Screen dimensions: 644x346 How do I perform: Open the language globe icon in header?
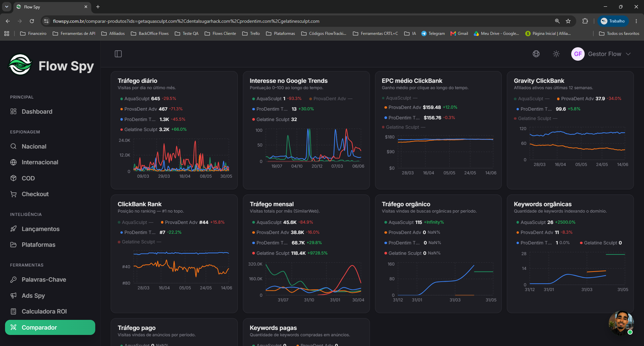[x=536, y=54]
